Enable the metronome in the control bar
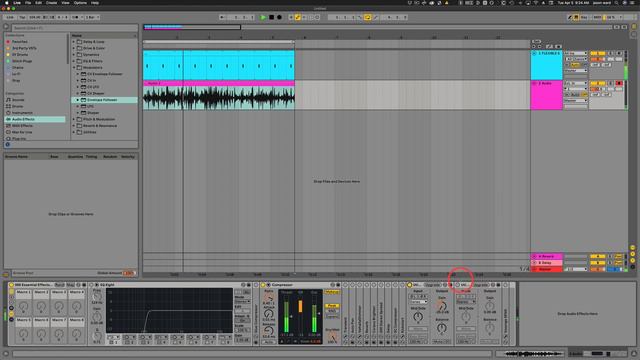 point(76,17)
